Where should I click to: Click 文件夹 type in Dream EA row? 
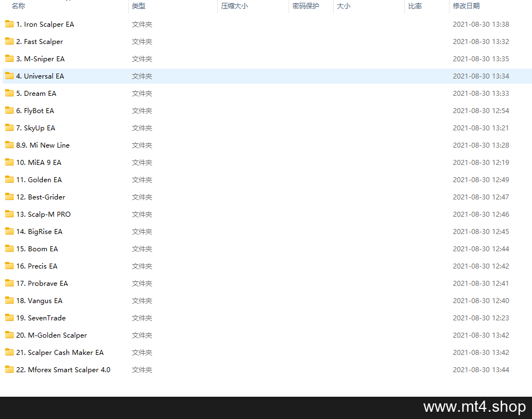coord(142,94)
